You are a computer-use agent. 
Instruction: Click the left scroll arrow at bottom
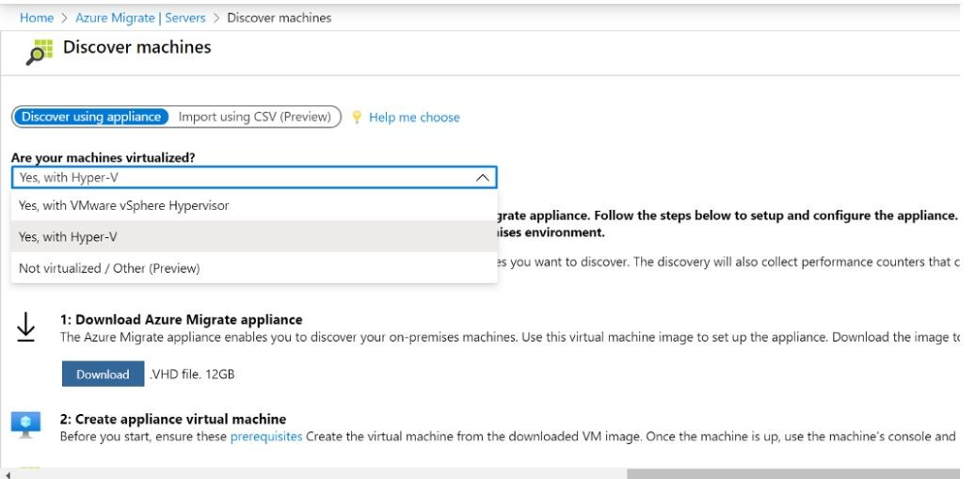pos(7,475)
